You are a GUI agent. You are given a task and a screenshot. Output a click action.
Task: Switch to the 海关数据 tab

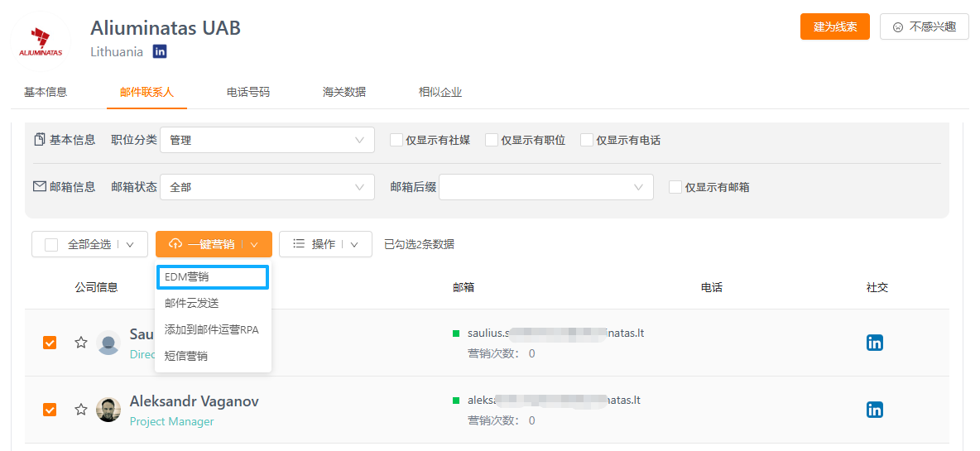(344, 93)
